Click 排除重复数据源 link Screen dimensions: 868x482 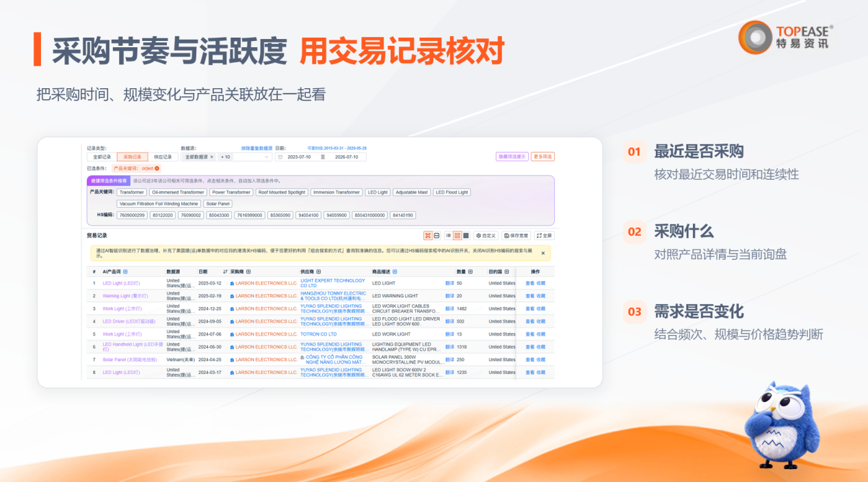pos(257,148)
